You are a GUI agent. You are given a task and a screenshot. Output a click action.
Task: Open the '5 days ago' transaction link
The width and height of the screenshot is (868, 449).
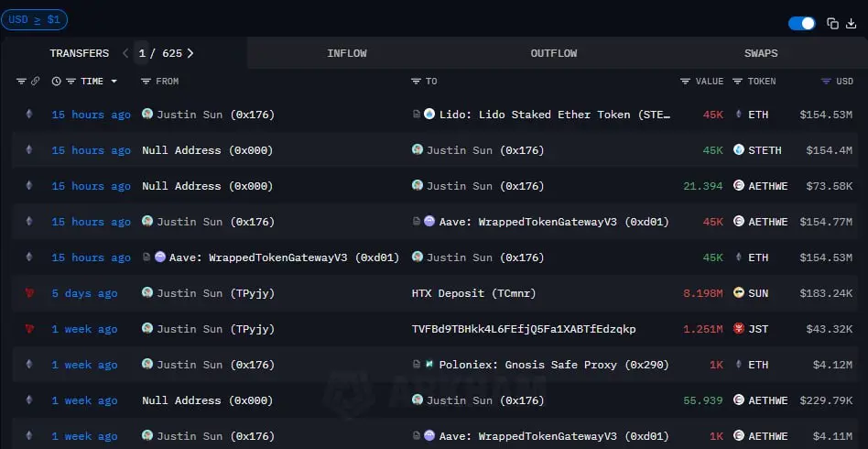[x=85, y=293]
